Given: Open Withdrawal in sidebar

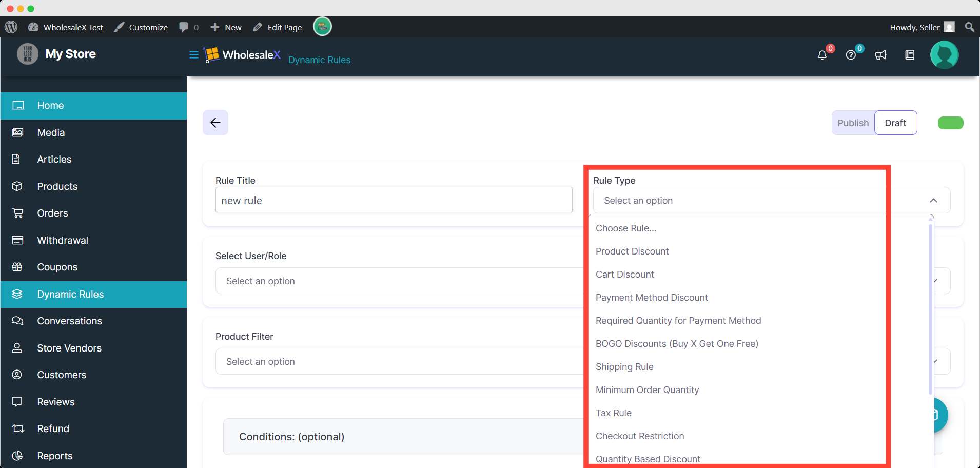Looking at the screenshot, I should pos(93,240).
